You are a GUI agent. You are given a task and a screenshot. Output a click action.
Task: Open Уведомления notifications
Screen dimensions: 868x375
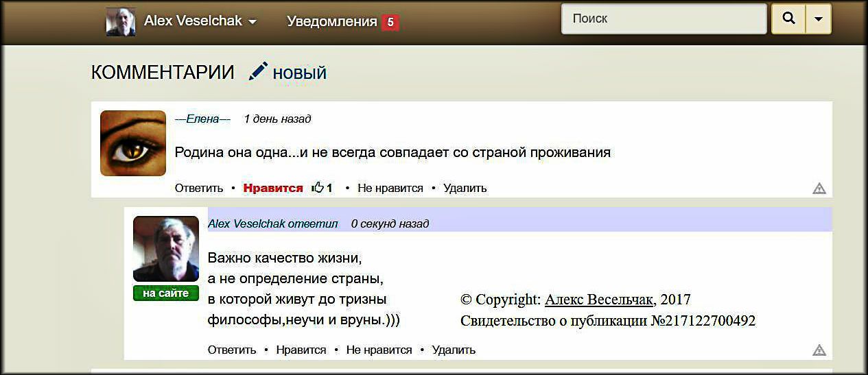pyautogui.click(x=332, y=22)
